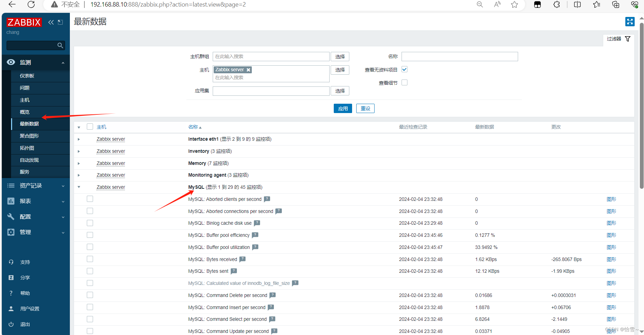Click the Reset filter button

(365, 109)
